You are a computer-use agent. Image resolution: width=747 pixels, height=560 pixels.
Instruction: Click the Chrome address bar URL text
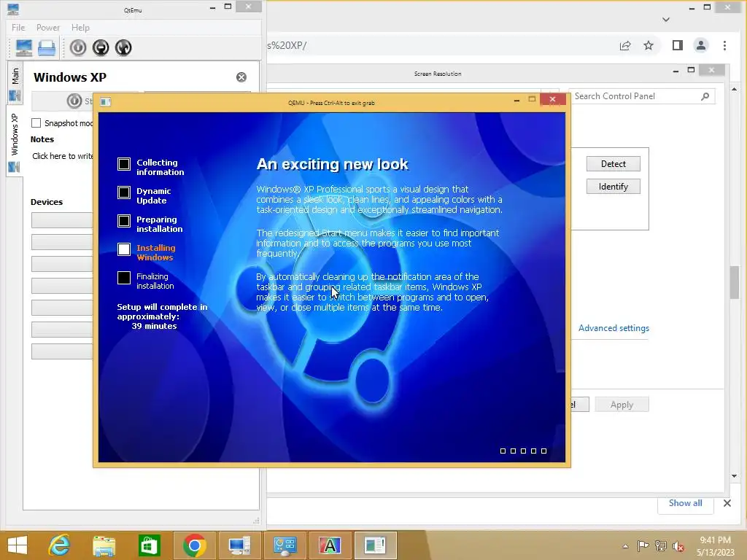(x=287, y=46)
